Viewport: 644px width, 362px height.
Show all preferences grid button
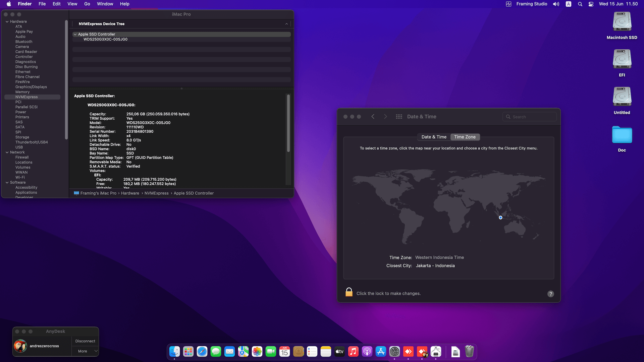tap(399, 117)
